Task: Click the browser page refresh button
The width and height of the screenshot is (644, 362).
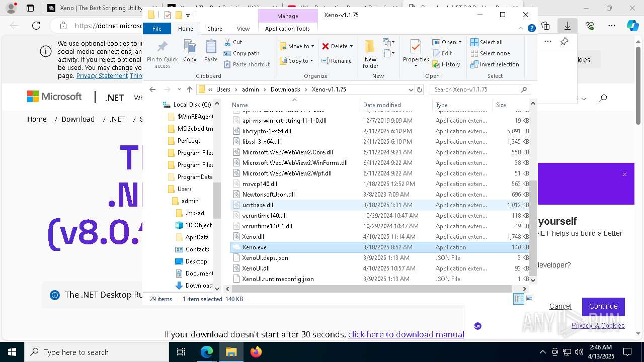Action: pos(36,26)
